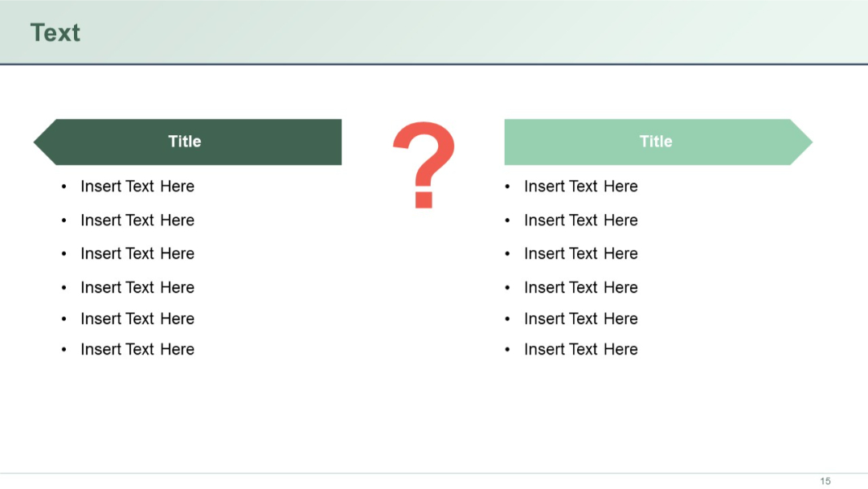Click the fifth bullet under the light banner
This screenshot has width=868, height=489.
tap(580, 318)
